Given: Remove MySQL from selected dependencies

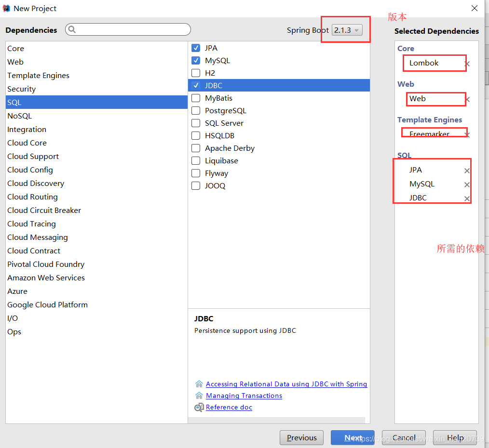Looking at the screenshot, I should (x=467, y=185).
